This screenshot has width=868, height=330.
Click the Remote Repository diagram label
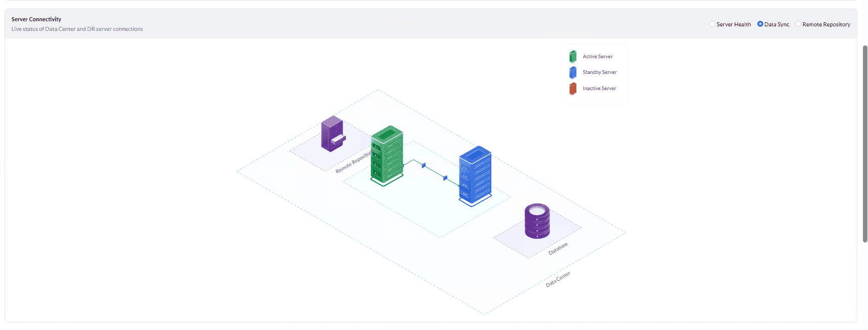click(x=354, y=162)
